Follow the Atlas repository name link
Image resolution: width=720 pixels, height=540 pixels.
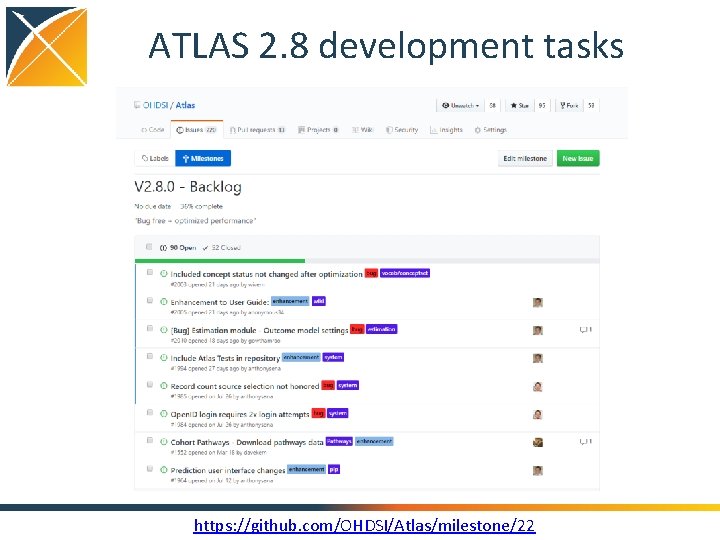pos(185,105)
